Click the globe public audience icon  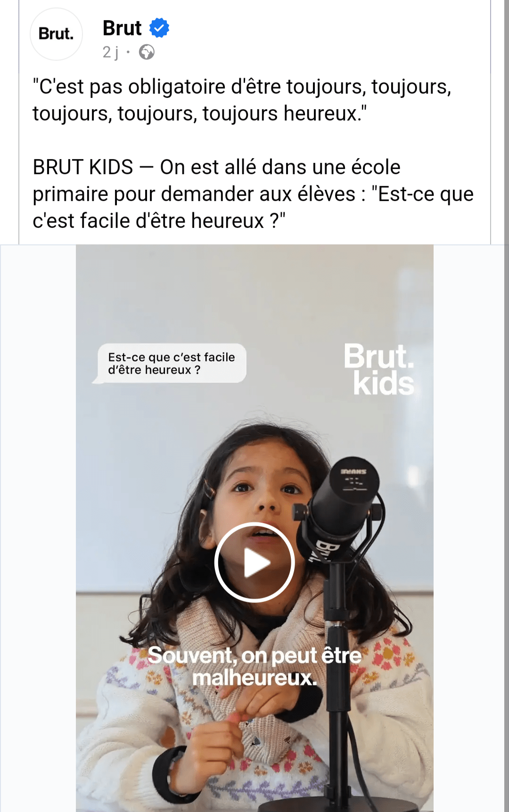(x=147, y=52)
